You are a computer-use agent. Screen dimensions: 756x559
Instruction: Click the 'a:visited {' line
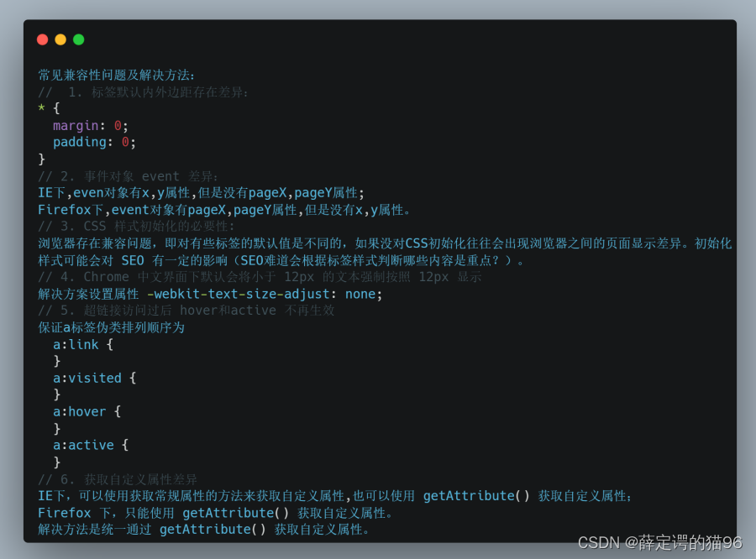point(94,378)
